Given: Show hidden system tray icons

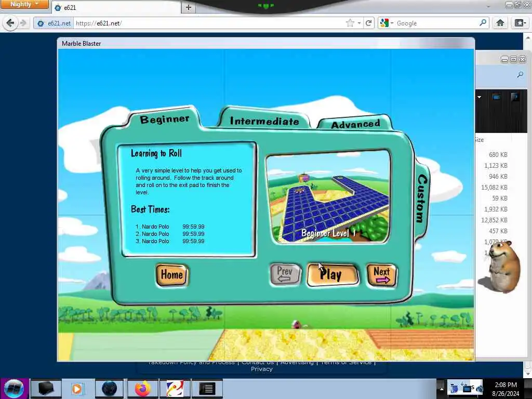Looking at the screenshot, I should coord(442,389).
